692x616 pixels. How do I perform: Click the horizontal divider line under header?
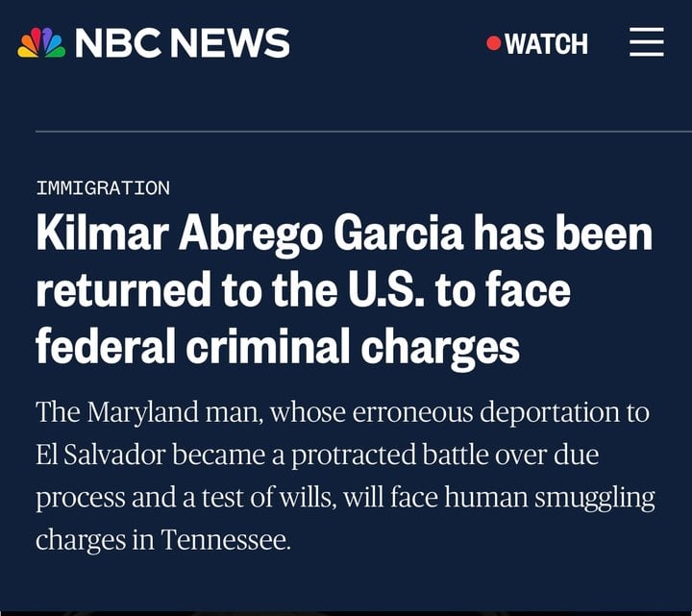pyautogui.click(x=363, y=132)
